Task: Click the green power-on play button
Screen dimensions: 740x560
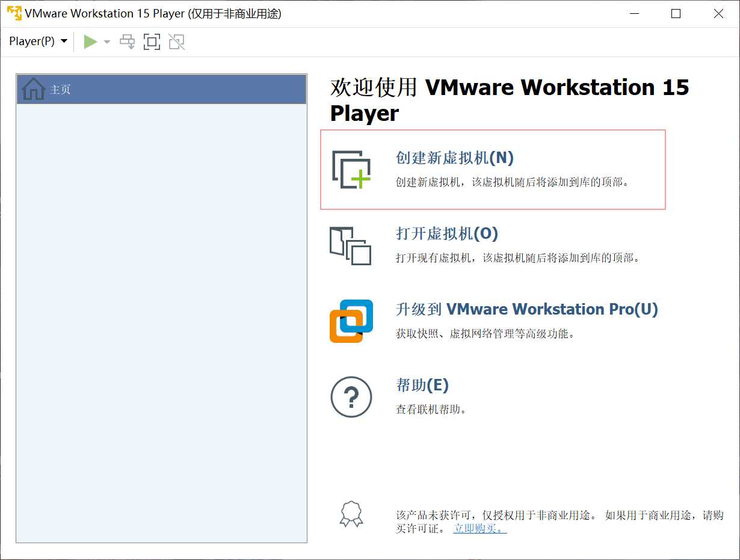Action: click(90, 42)
